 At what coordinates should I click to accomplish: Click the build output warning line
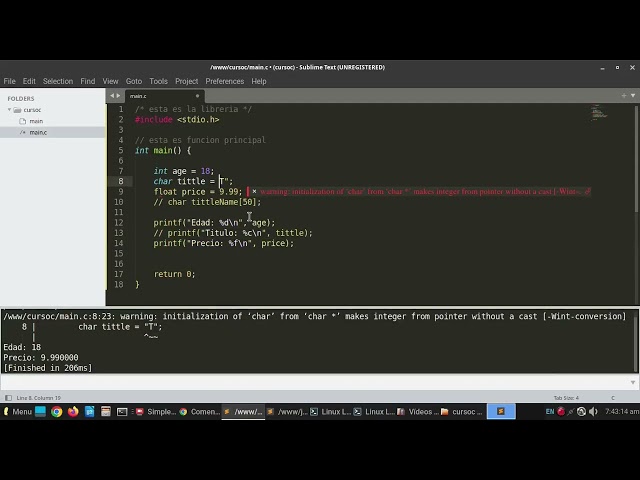coord(314,316)
